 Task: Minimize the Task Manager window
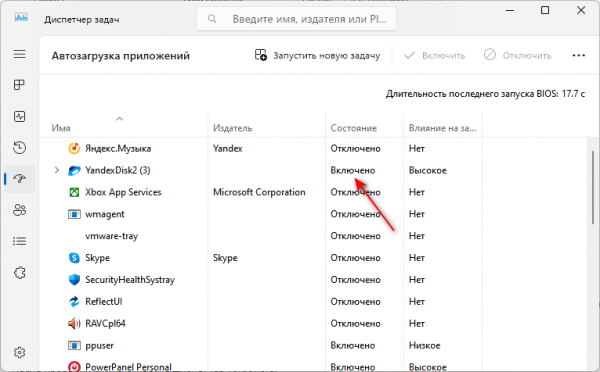coord(510,10)
